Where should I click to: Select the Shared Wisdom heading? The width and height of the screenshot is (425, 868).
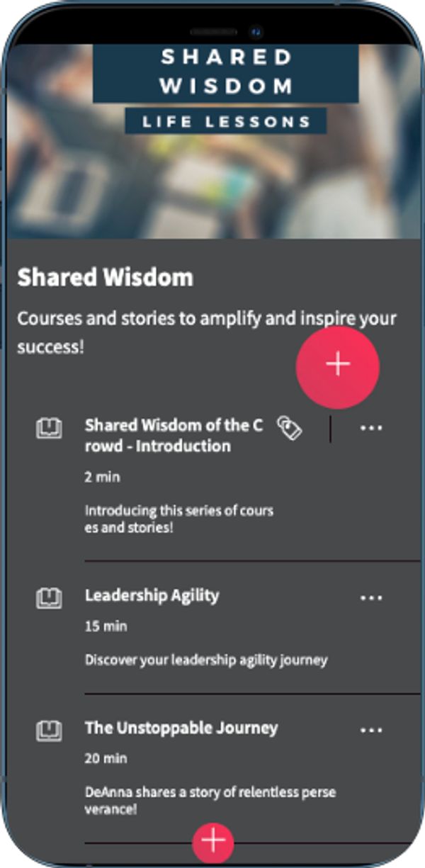click(x=105, y=278)
